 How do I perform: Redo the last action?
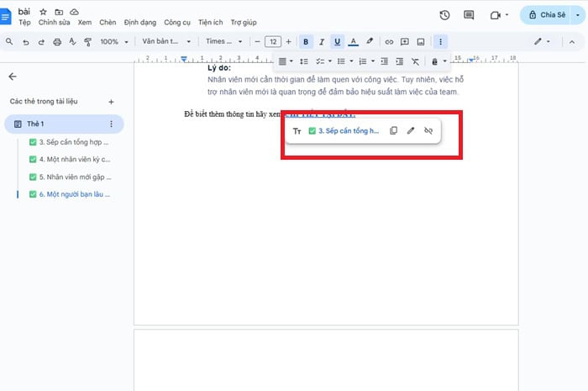[x=41, y=42]
